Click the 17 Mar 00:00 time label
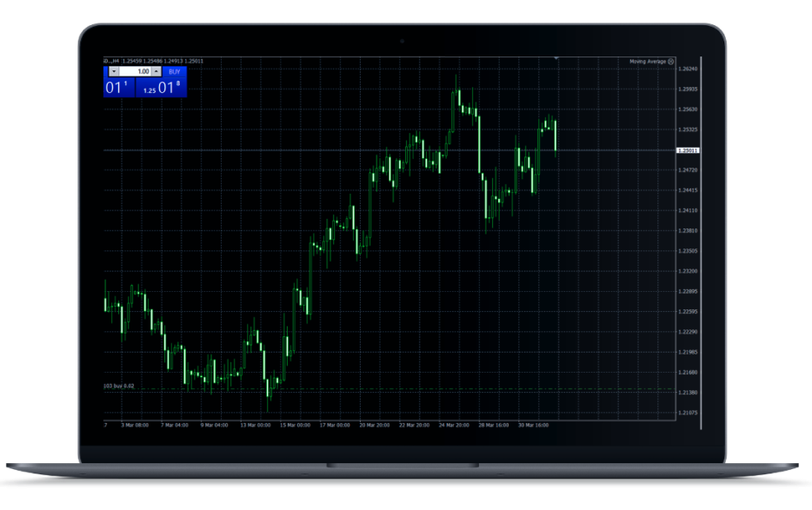The width and height of the screenshot is (812, 510). click(334, 426)
